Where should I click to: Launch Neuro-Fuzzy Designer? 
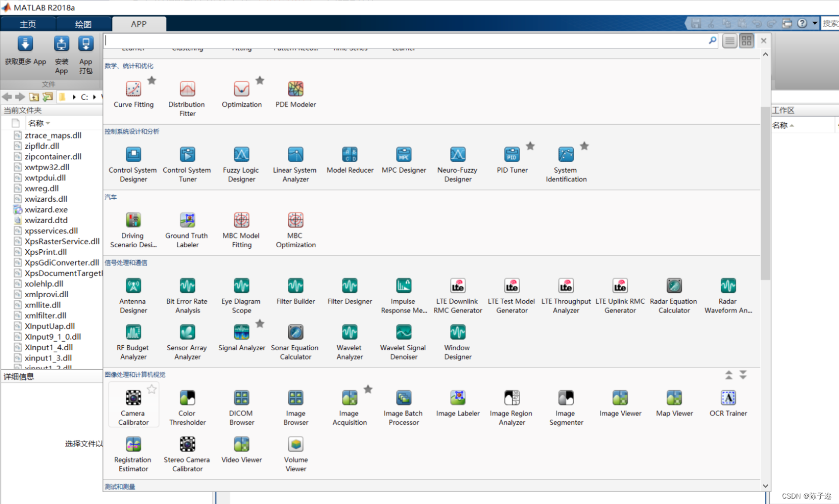(458, 164)
